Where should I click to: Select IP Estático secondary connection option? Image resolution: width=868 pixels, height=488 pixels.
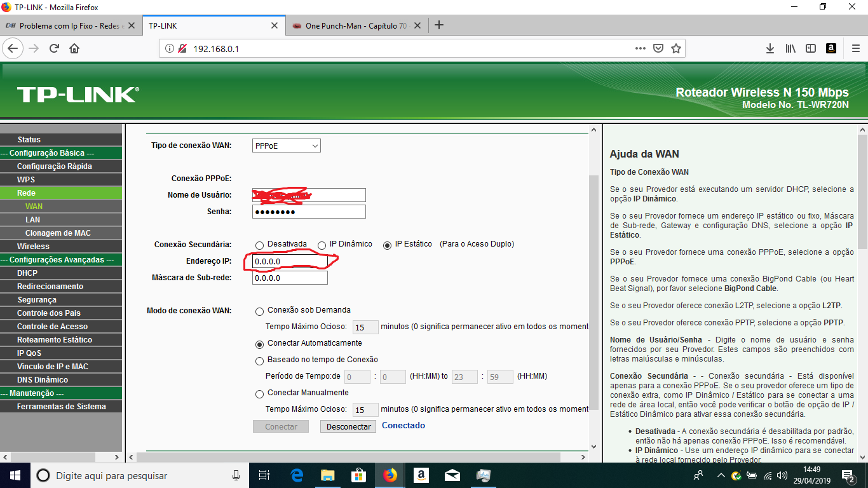[x=387, y=245]
